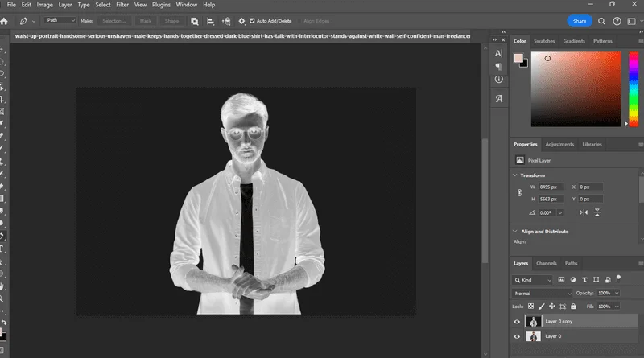Toggle Auto Add/Delete checkbox
Viewport: 644px width, 358px height.
[252, 21]
